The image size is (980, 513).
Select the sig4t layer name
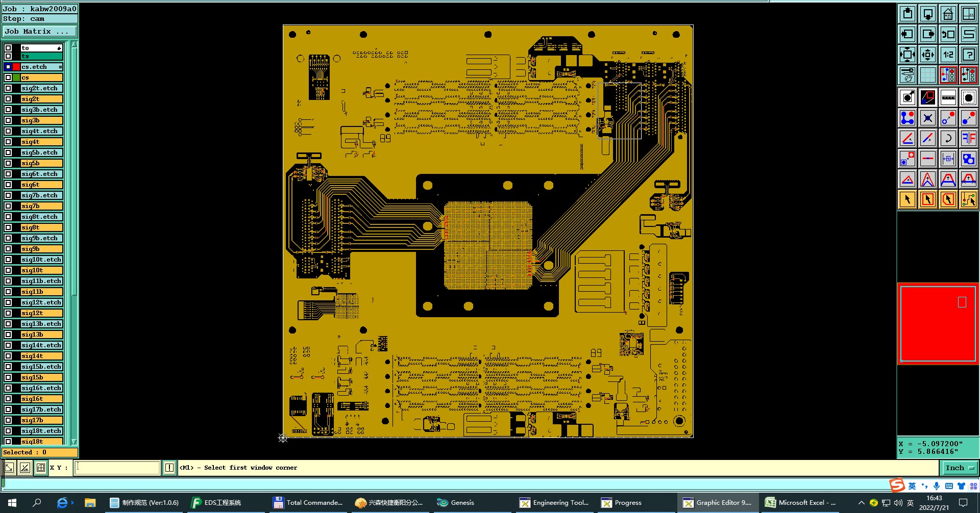pos(42,142)
